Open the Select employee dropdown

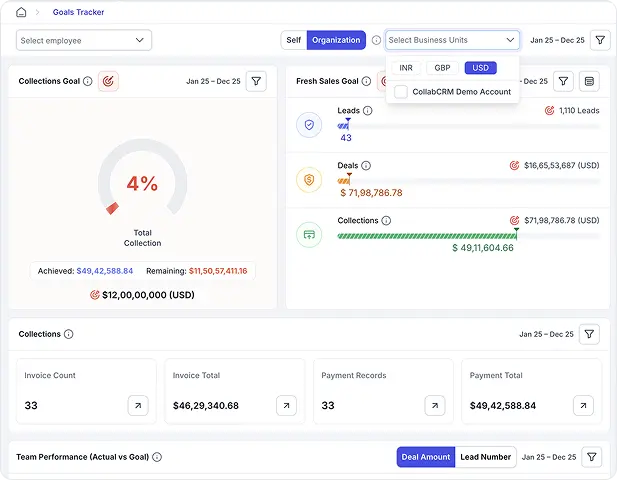(x=83, y=40)
